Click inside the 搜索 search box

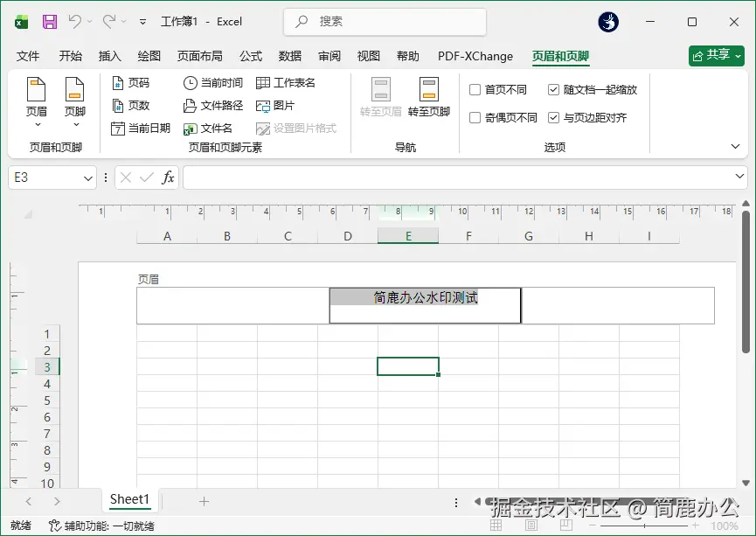coord(385,21)
